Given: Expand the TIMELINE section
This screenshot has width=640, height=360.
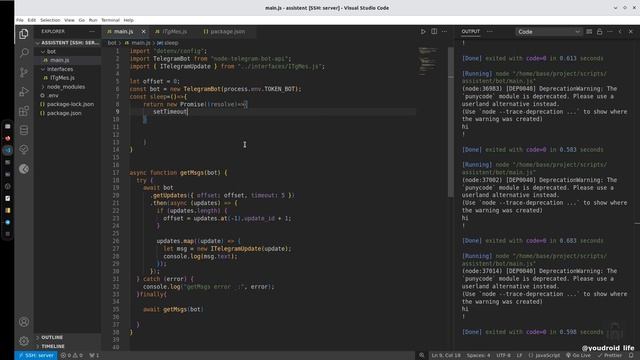Looking at the screenshot, I should click(67, 346).
